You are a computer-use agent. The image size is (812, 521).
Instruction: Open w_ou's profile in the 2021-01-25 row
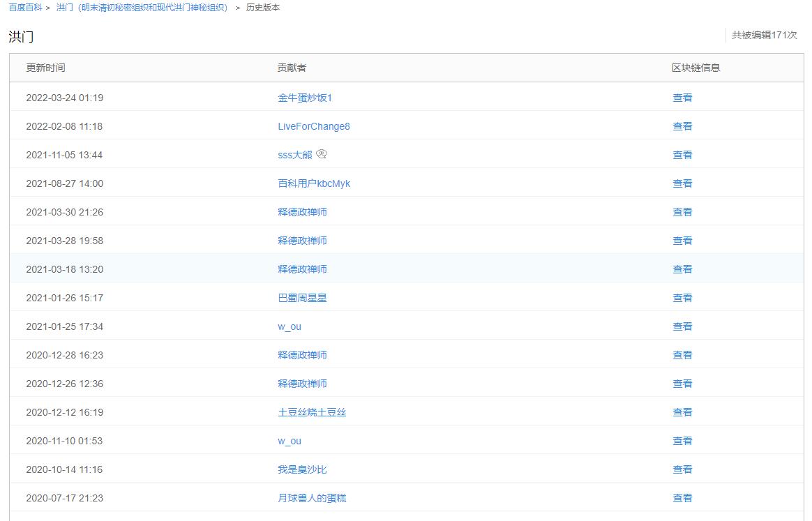pos(288,326)
